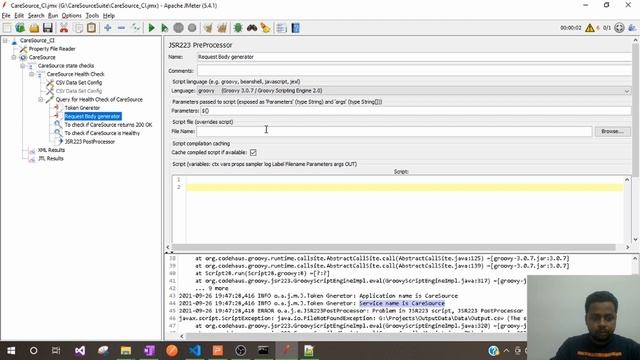Open the Edit menu
The height and width of the screenshot is (360, 640).
(x=19, y=16)
